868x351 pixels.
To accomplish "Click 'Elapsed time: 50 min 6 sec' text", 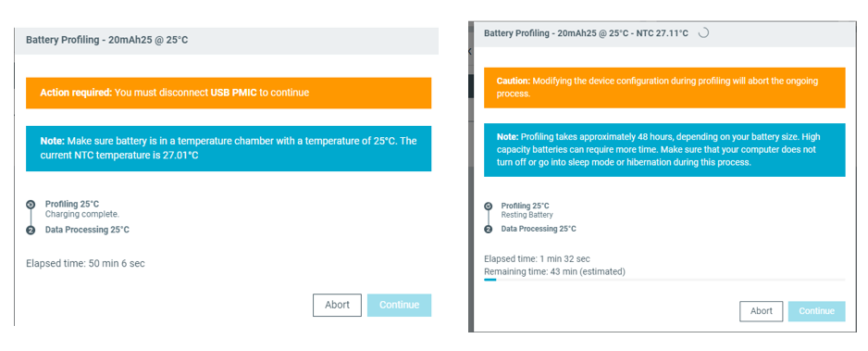I will pyautogui.click(x=85, y=264).
